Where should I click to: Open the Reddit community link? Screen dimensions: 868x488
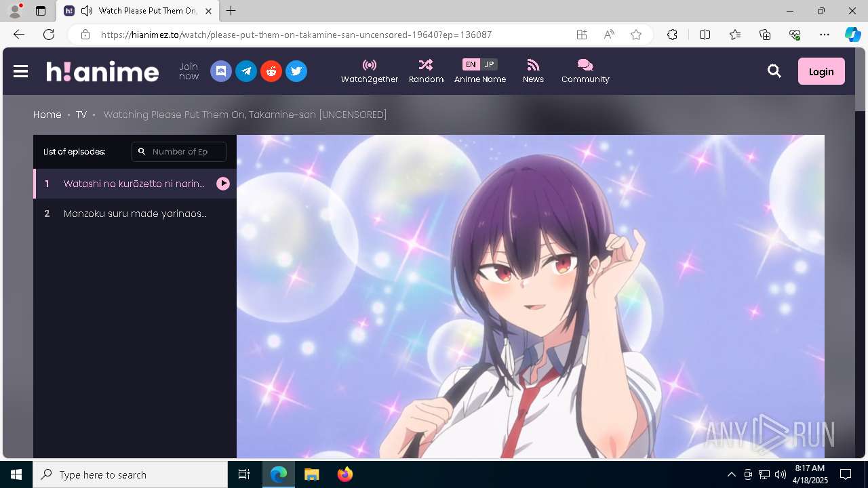(271, 71)
